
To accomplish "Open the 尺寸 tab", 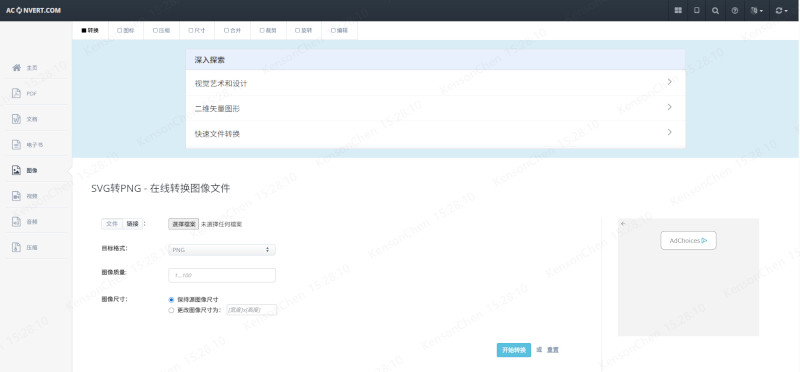I will coord(197,31).
